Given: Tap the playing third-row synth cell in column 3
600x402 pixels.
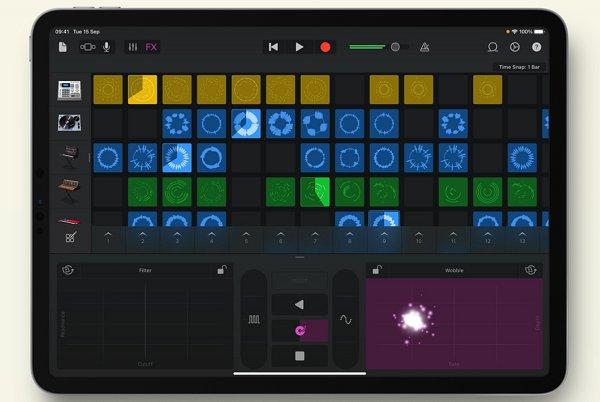Looking at the screenshot, I should point(177,158).
